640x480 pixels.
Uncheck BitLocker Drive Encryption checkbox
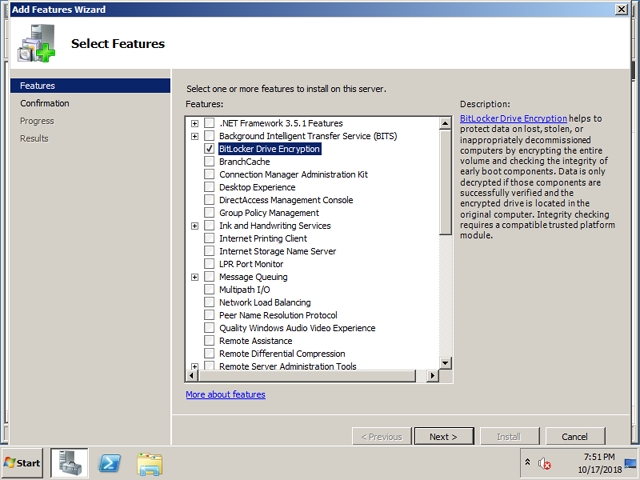209,149
